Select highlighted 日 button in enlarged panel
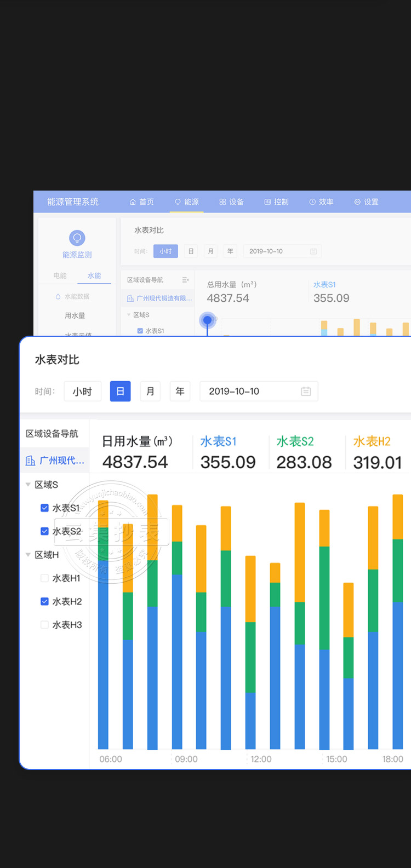This screenshot has width=411, height=868. (121, 392)
